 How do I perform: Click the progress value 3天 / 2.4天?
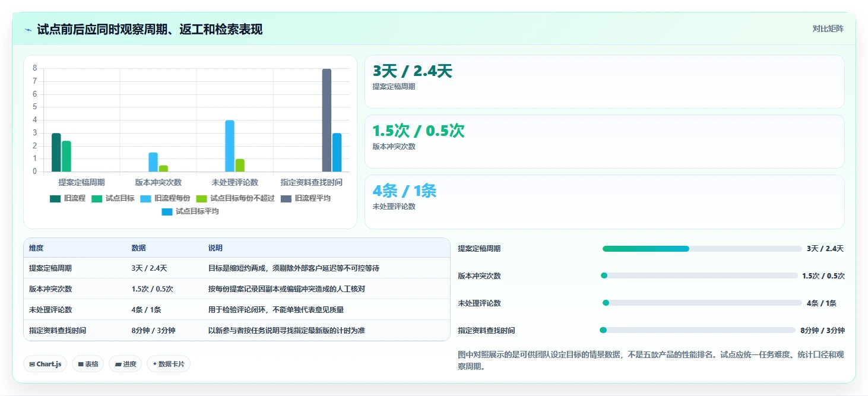tap(825, 249)
